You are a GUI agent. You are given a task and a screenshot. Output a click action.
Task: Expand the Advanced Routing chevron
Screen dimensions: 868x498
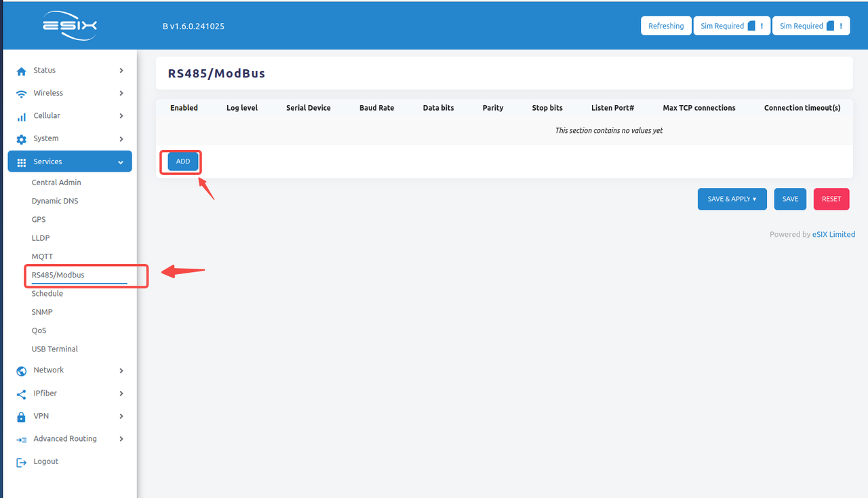[x=121, y=439]
